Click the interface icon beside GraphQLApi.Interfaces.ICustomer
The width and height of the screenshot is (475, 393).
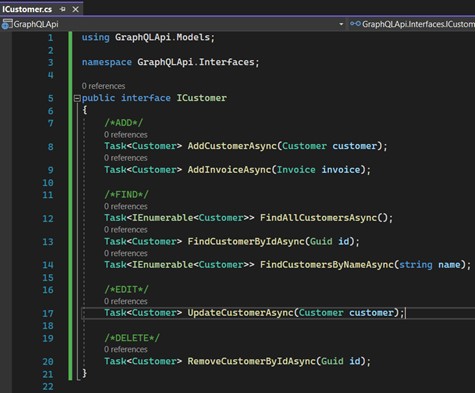[x=355, y=24]
